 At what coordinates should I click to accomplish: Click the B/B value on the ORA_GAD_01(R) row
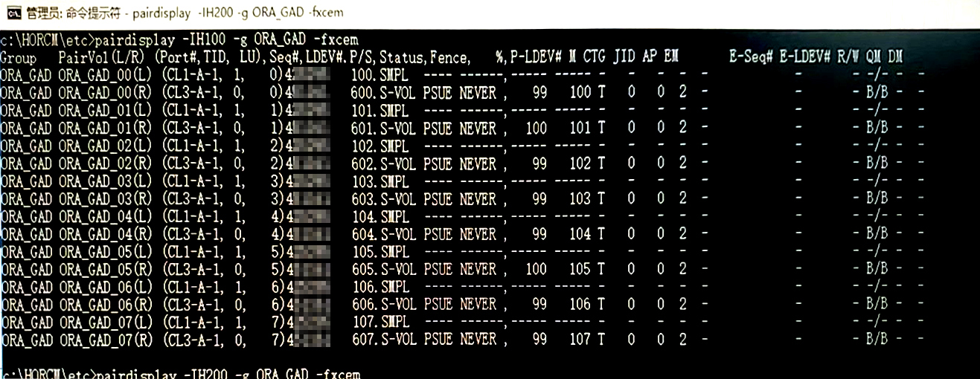click(877, 129)
